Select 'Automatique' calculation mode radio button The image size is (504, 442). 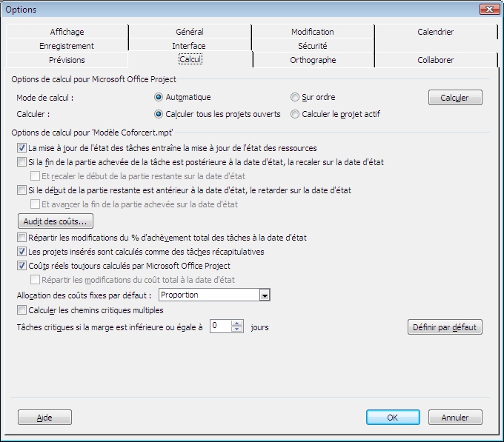coord(159,97)
